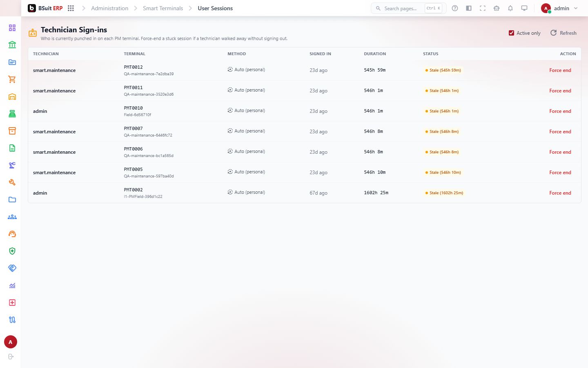
Task: Force end session on terminal PMT0012
Action: pyautogui.click(x=560, y=70)
